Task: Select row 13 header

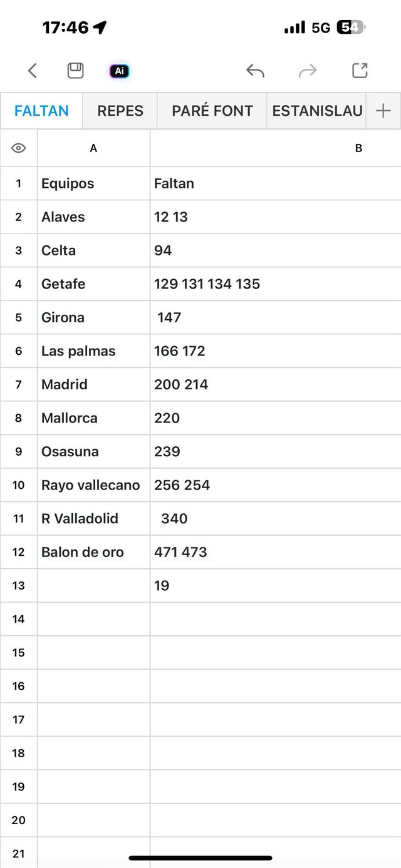Action: pyautogui.click(x=19, y=586)
